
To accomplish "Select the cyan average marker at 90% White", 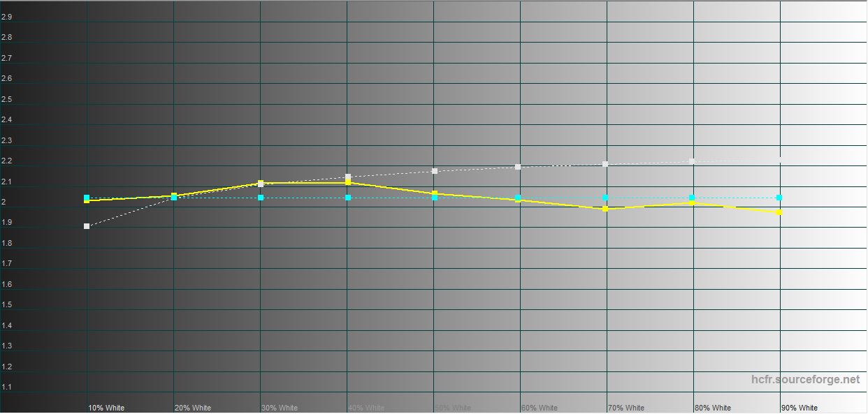I will point(779,198).
